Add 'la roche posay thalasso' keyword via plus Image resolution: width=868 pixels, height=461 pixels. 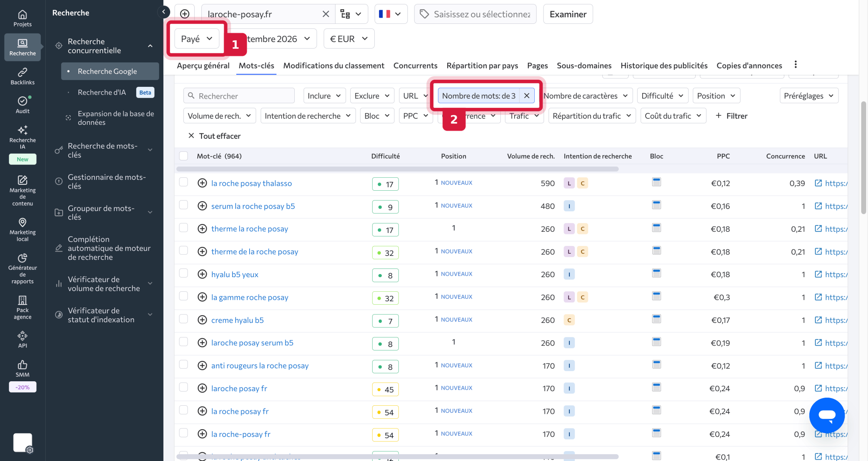[x=202, y=183]
